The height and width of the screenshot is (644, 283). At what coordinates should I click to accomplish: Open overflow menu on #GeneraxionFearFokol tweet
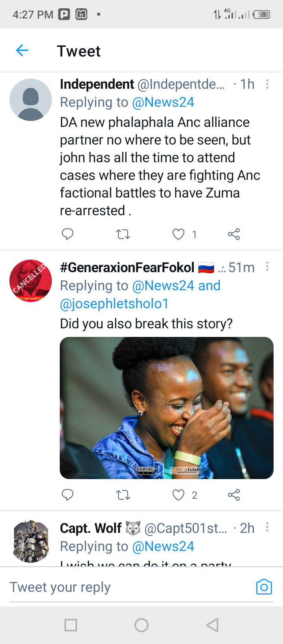point(267,267)
